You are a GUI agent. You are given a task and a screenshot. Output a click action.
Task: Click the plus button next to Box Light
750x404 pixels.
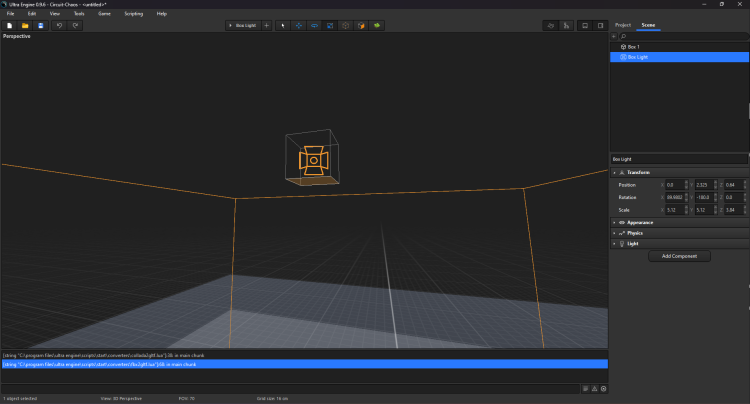point(266,25)
